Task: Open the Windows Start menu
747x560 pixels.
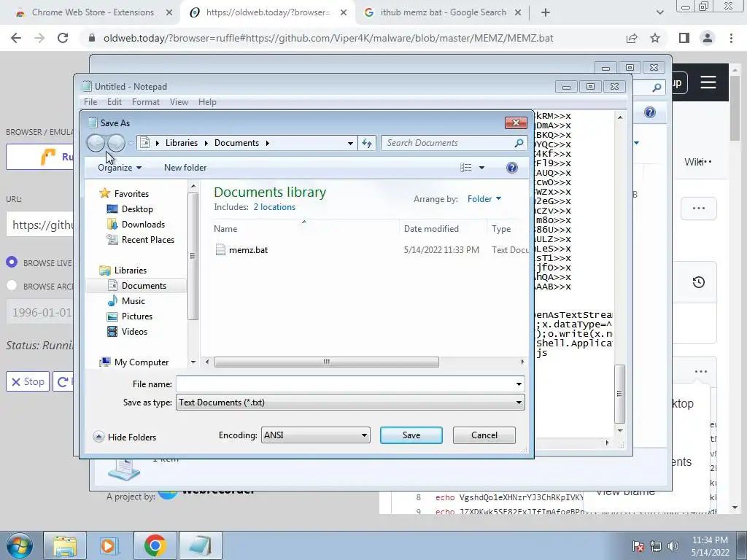Action: (x=19, y=545)
